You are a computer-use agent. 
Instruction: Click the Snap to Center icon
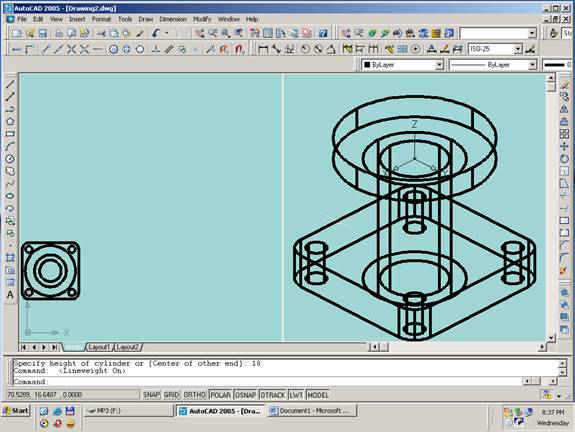114,49
